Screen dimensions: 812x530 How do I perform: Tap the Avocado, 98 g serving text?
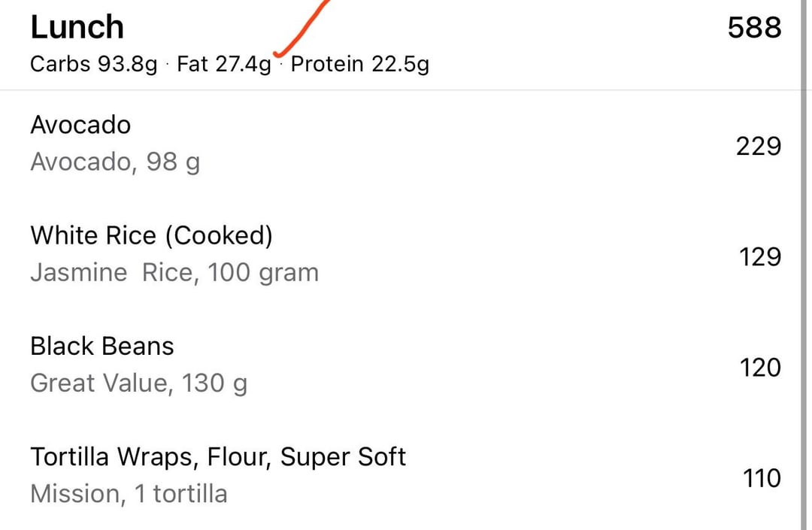click(x=115, y=162)
